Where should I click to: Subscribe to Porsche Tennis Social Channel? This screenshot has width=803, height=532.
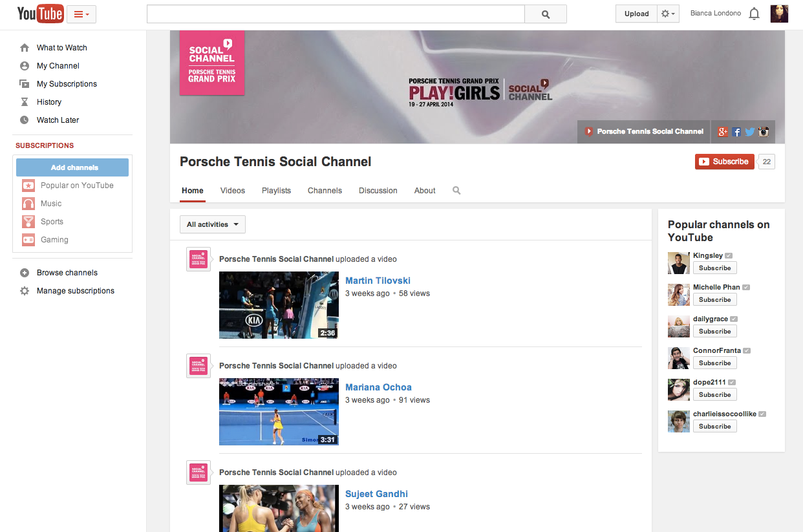(x=724, y=162)
